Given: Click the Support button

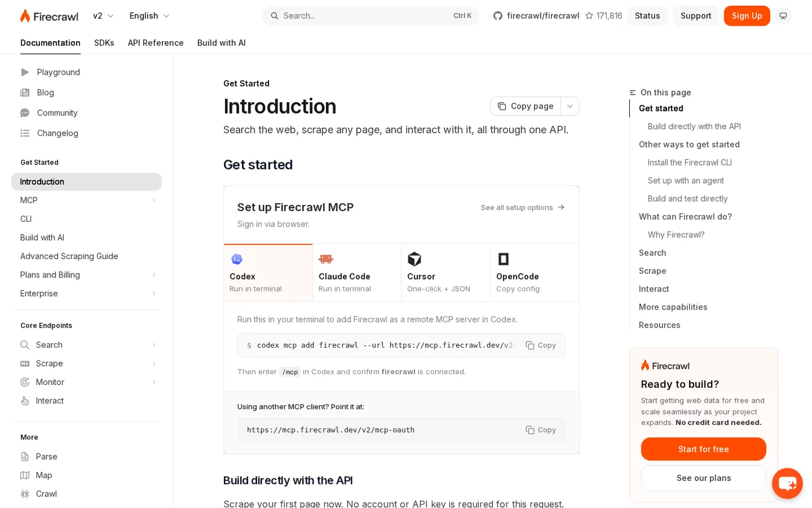Looking at the screenshot, I should (x=696, y=16).
